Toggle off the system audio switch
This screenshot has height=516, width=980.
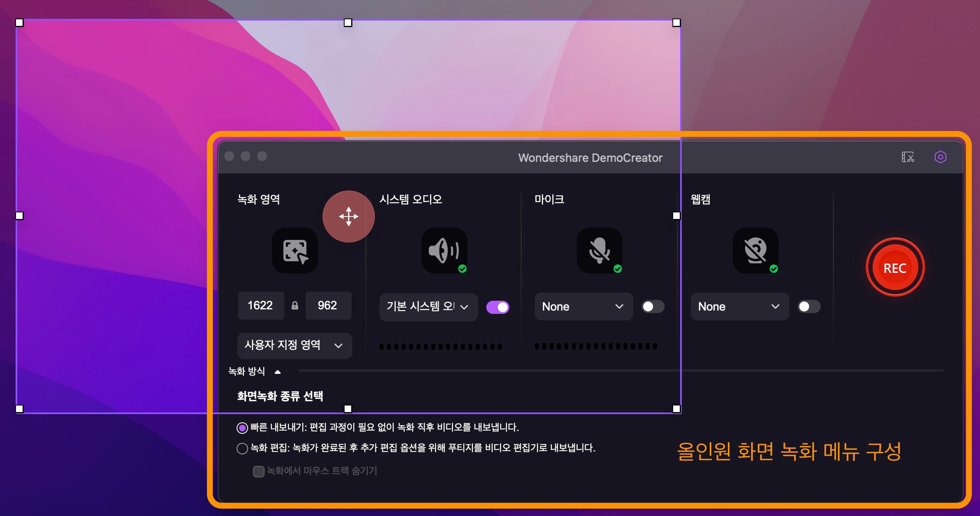498,307
